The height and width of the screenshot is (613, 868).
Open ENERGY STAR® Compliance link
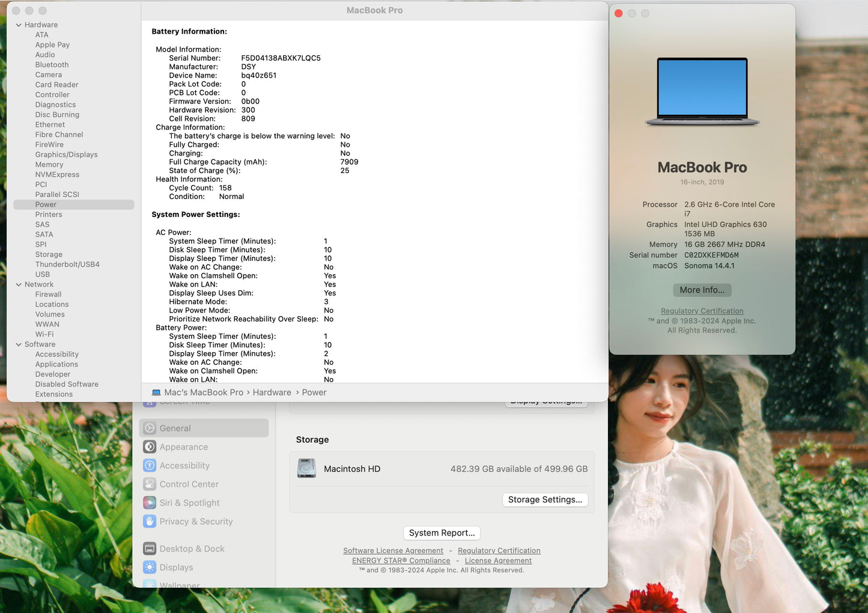tap(401, 561)
